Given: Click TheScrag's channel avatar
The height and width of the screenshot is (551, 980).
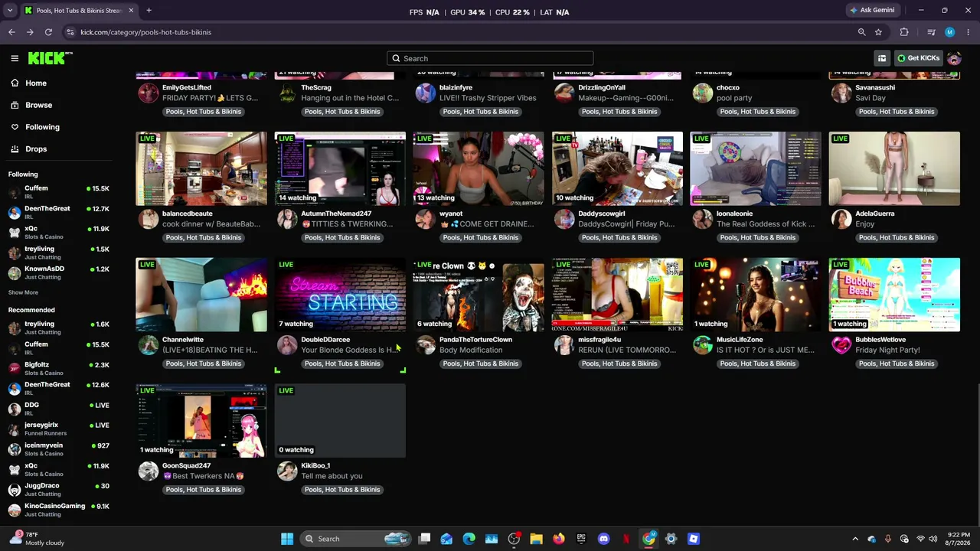Looking at the screenshot, I should coord(287,93).
